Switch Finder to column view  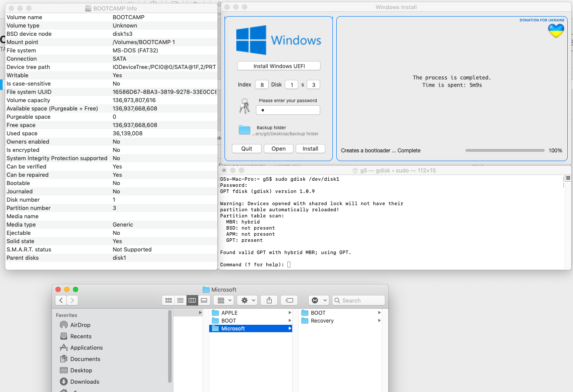(192, 300)
